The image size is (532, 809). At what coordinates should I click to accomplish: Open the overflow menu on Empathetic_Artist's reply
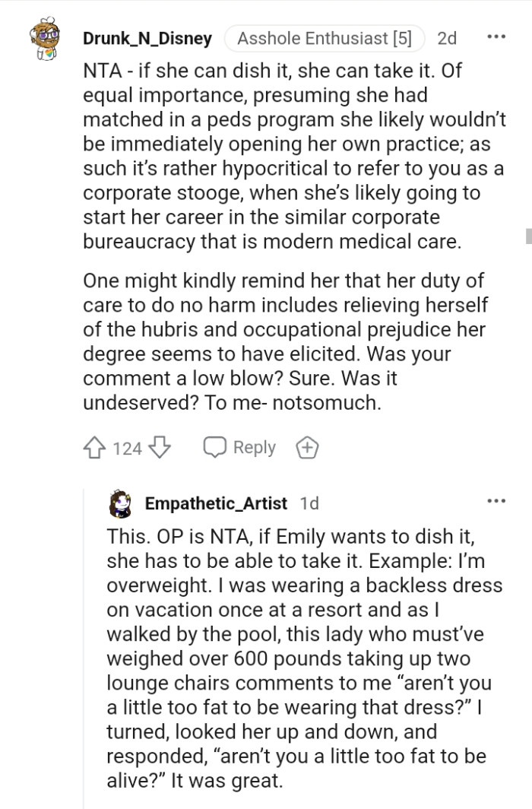tap(498, 500)
